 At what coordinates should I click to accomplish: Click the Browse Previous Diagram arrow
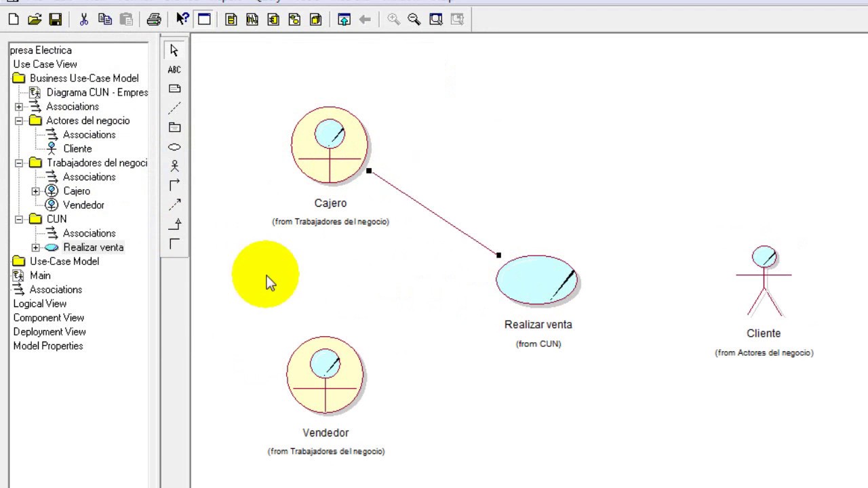pyautogui.click(x=365, y=20)
